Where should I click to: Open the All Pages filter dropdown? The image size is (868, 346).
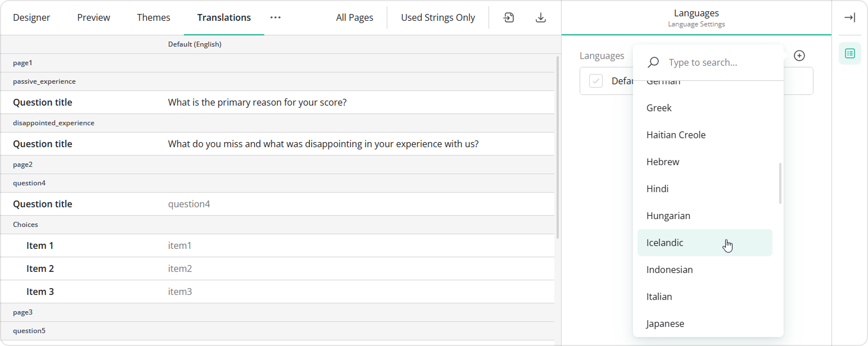[x=354, y=17]
